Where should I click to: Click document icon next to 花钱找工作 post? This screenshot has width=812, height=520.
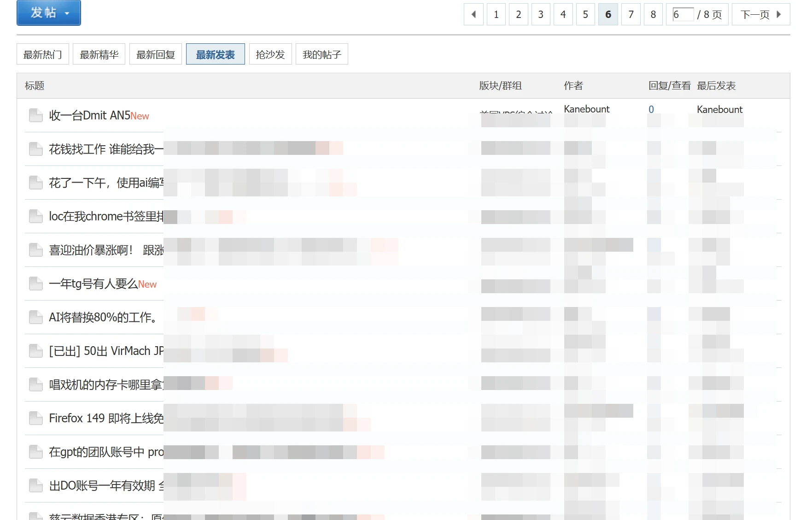pyautogui.click(x=35, y=148)
